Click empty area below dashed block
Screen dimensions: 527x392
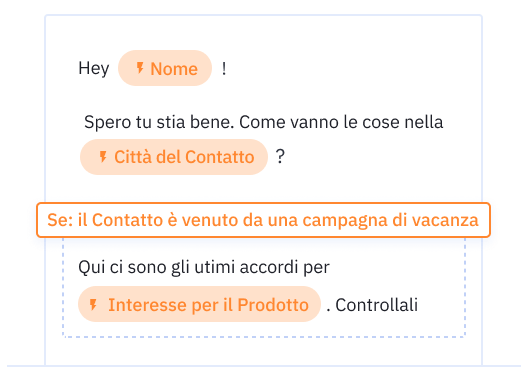click(264, 351)
